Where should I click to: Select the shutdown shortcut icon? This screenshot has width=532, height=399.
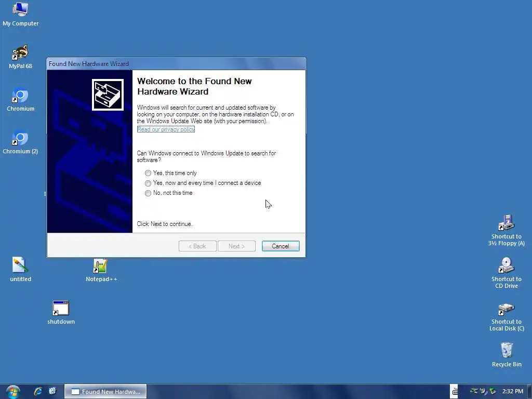61,312
